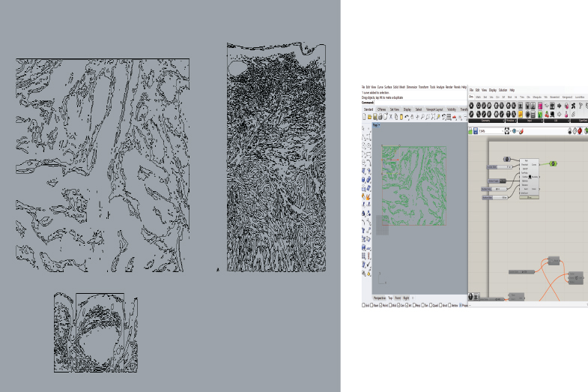Click the Cut scissors icon
588x392 pixels.
pos(390,117)
